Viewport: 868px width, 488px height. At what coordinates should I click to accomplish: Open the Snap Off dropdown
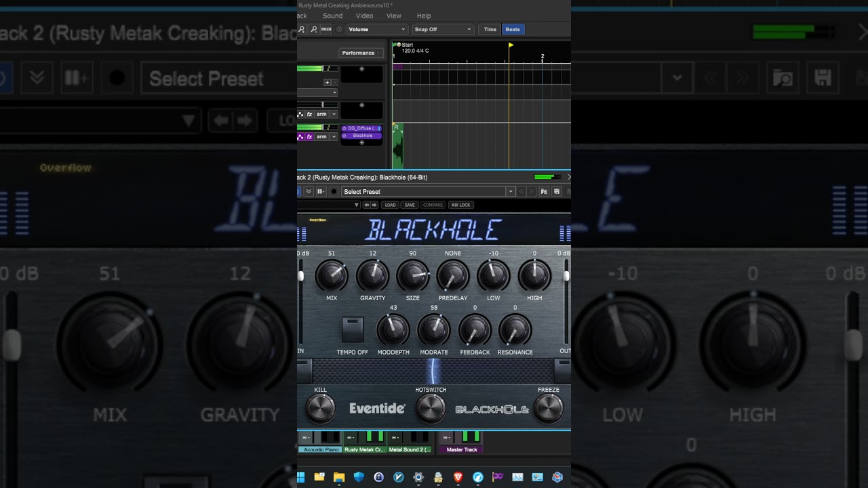click(443, 29)
